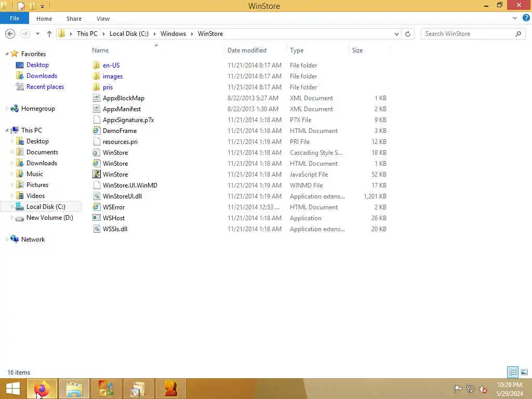Select the WinStore HTML Document row
532x399 pixels.
239,163
